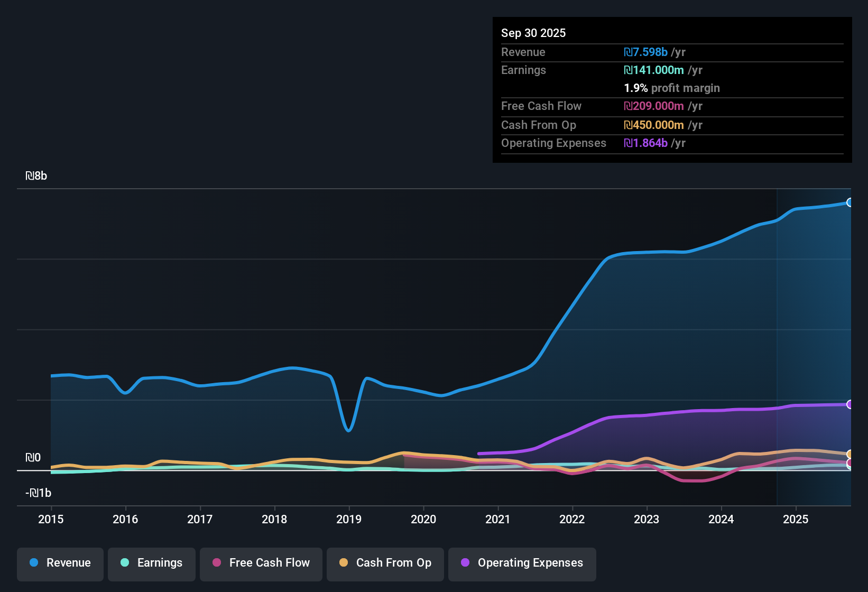Click the Operating Expenses endpoint circle marker

coord(850,404)
